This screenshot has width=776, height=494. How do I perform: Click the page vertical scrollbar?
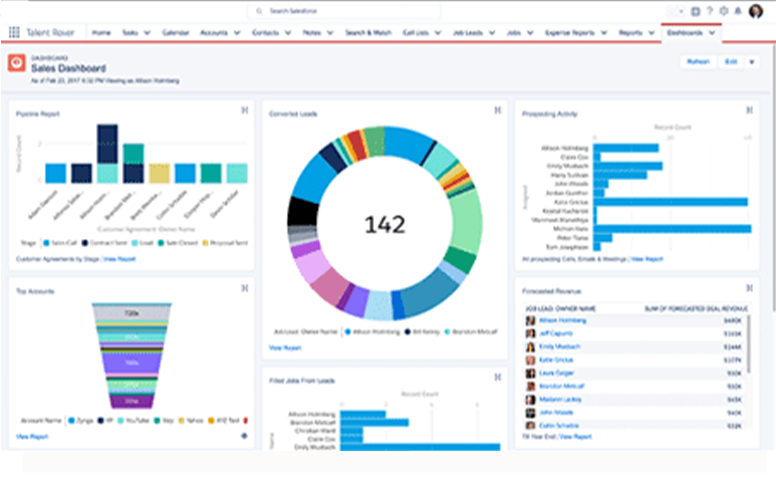click(x=774, y=178)
